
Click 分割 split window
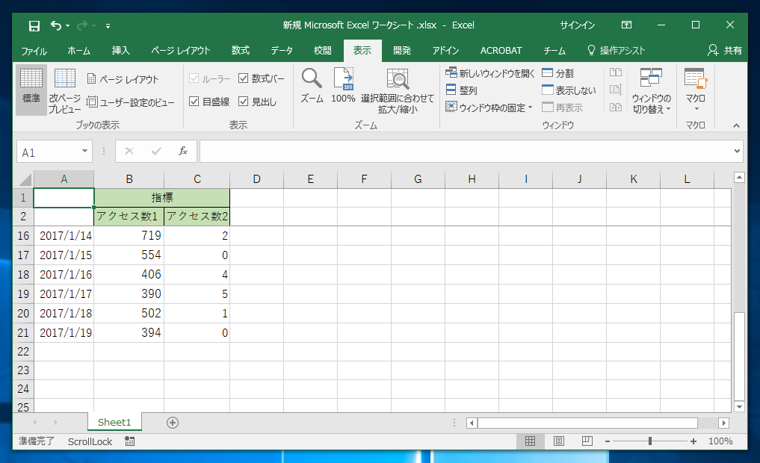[557, 73]
